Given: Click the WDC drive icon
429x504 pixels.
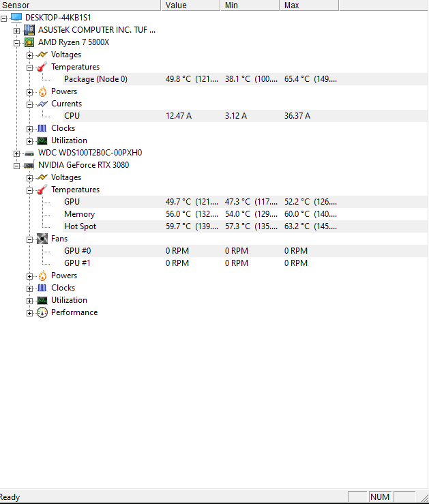Looking at the screenshot, I should 29,153.
